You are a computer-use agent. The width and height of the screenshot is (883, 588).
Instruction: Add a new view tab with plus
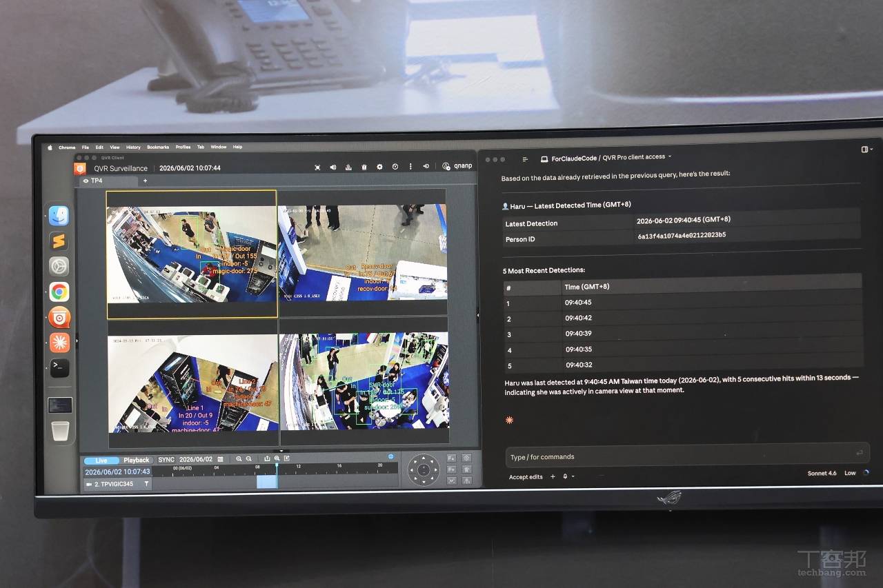[145, 181]
